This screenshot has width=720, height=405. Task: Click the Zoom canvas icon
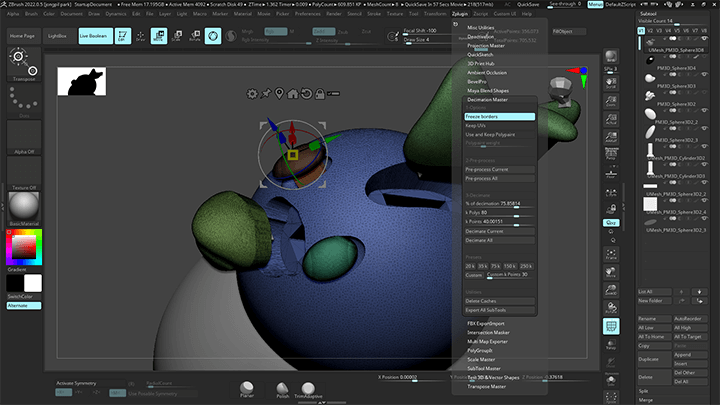click(611, 101)
